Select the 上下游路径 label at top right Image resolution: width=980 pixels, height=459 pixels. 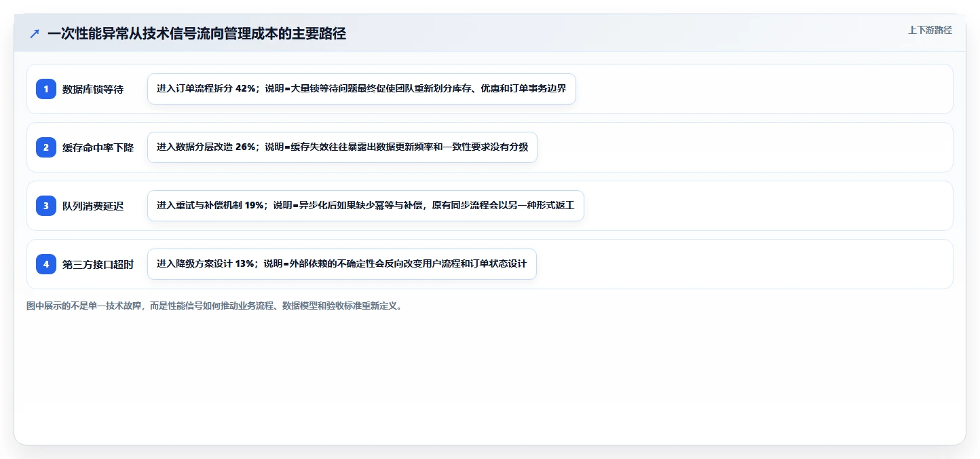click(930, 30)
